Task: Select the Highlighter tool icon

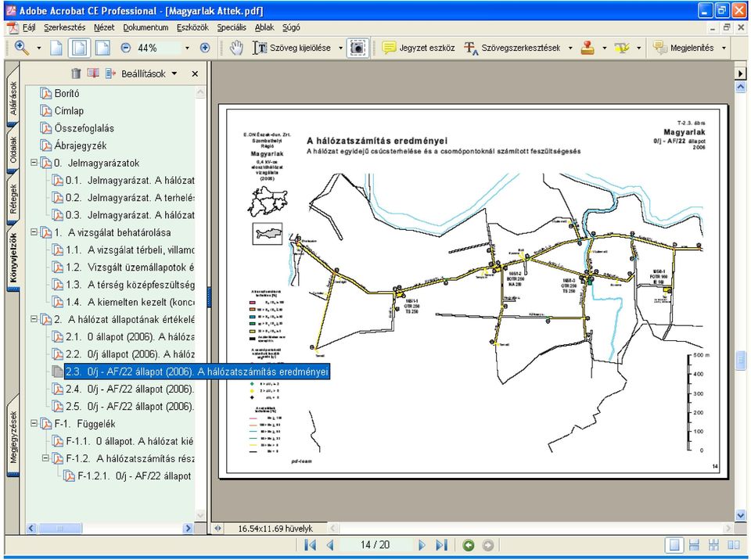Action: click(x=622, y=48)
